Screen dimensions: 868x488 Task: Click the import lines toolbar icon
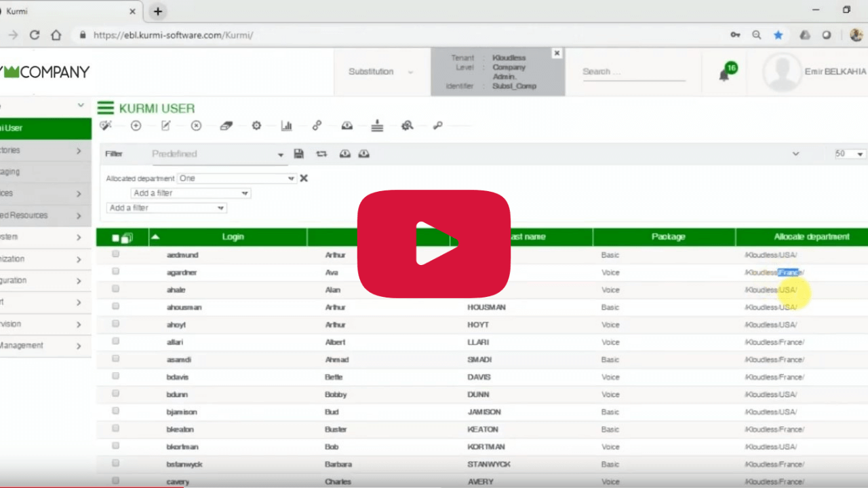click(378, 125)
